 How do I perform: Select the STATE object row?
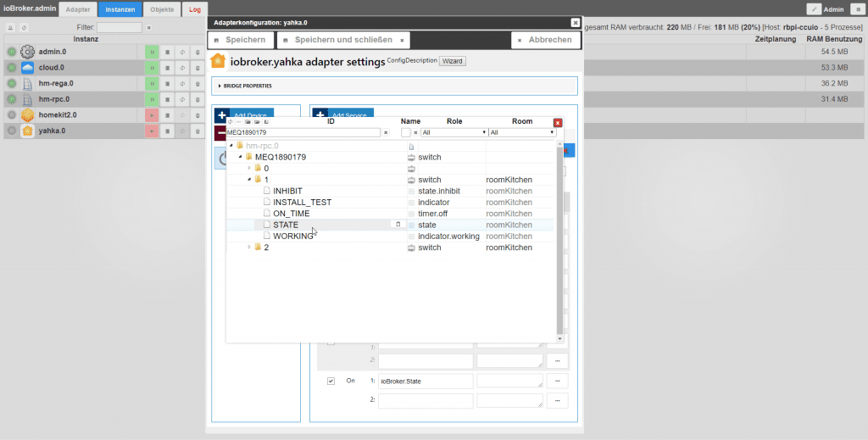tap(390, 225)
